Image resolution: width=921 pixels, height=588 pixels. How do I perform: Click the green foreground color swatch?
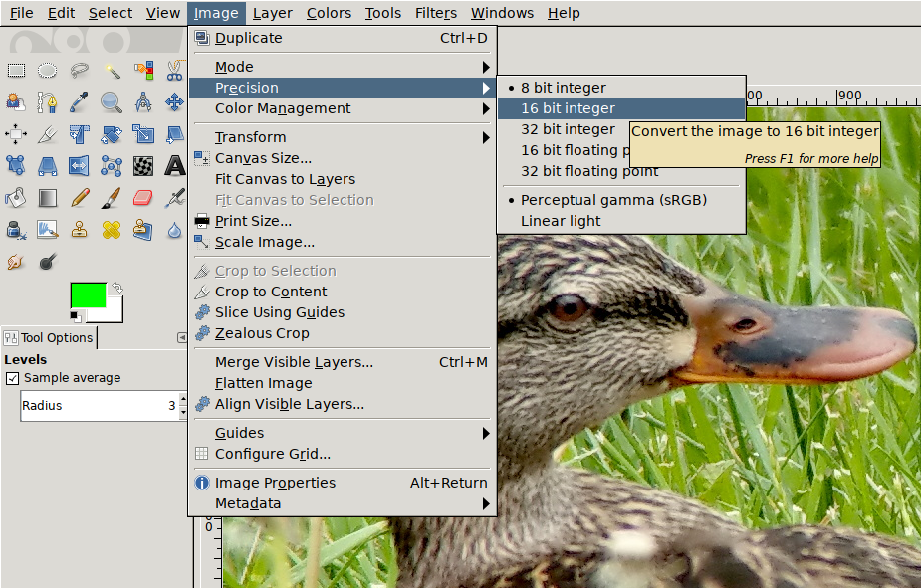click(88, 295)
